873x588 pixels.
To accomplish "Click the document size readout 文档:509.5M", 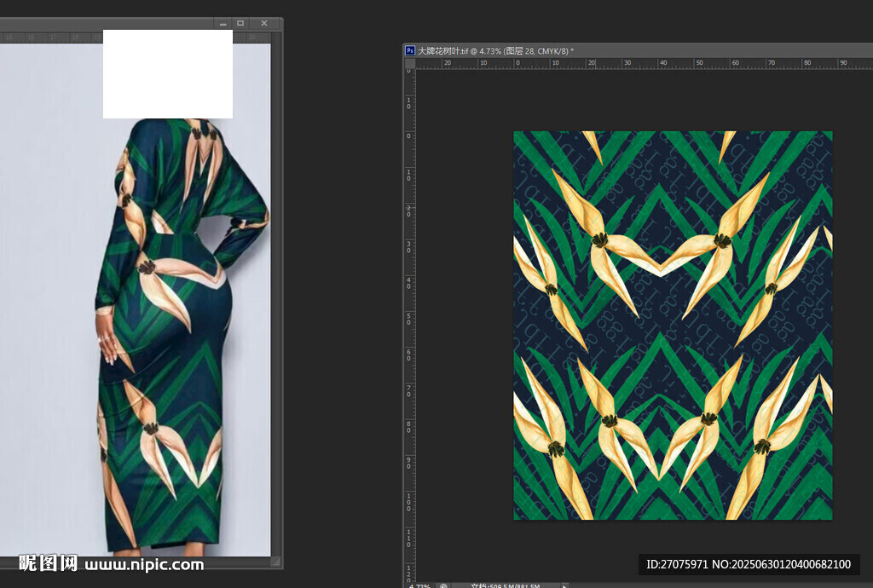I will tap(505, 585).
